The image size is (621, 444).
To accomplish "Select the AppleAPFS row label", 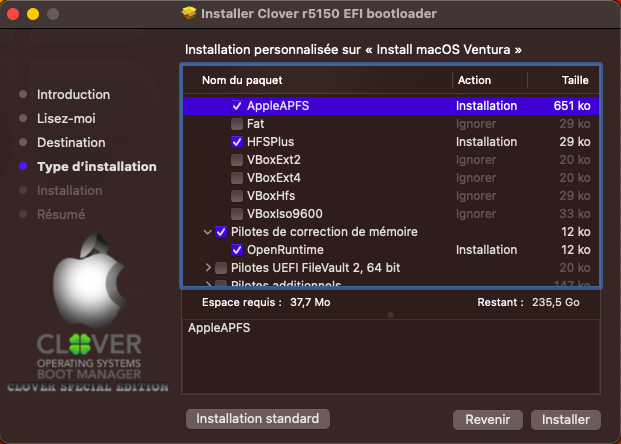I will (278, 106).
